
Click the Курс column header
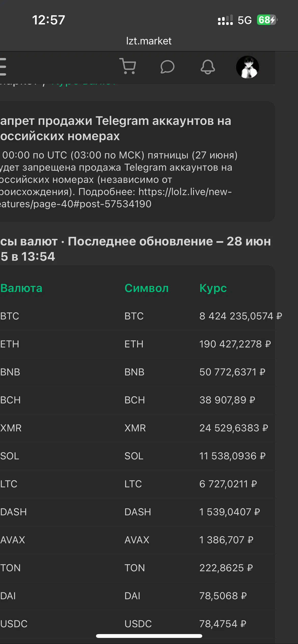click(x=213, y=288)
